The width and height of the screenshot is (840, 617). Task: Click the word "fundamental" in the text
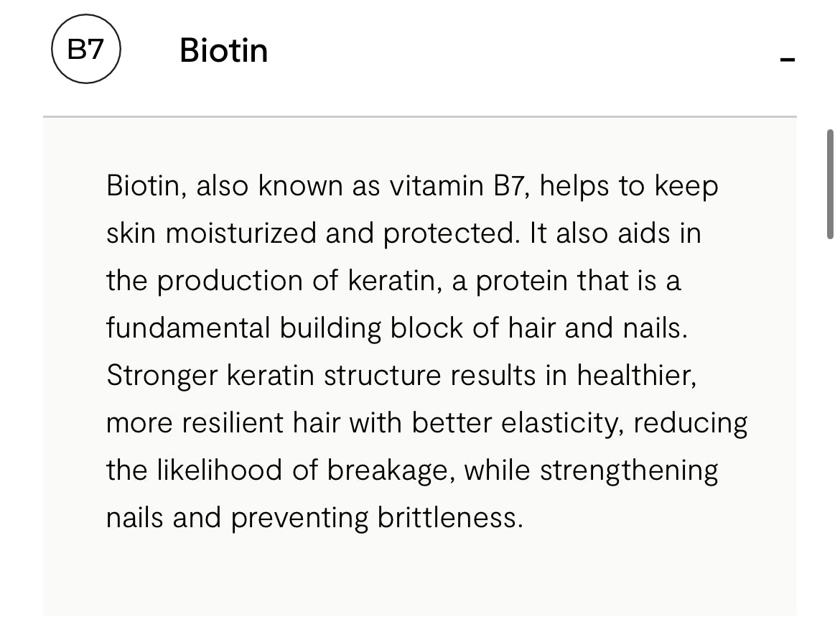point(188,328)
